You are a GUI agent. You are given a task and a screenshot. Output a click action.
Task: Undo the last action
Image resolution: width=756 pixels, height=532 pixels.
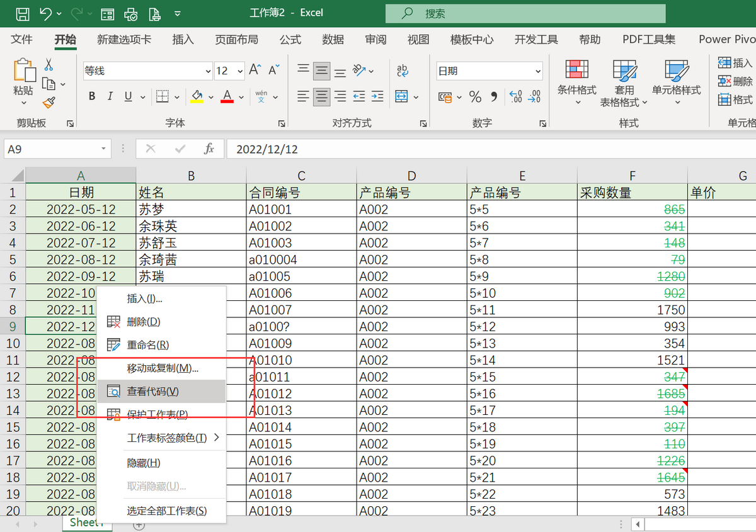pyautogui.click(x=45, y=13)
